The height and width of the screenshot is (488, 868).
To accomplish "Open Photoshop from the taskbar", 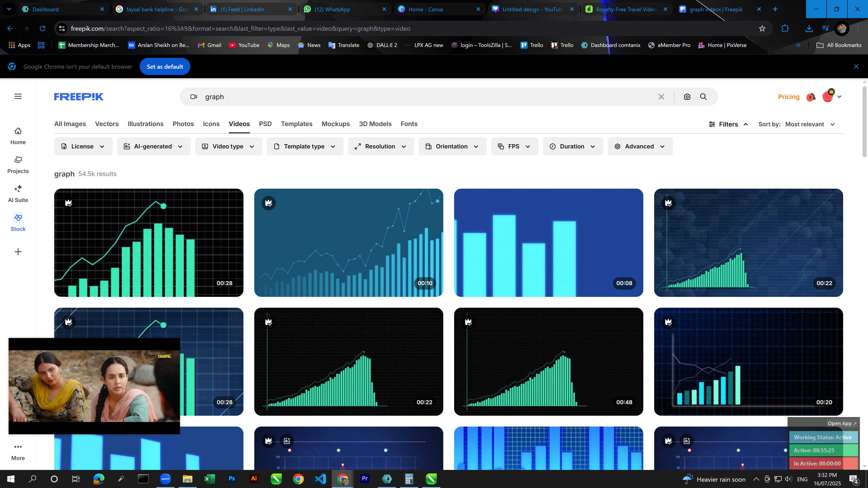I will tap(232, 479).
